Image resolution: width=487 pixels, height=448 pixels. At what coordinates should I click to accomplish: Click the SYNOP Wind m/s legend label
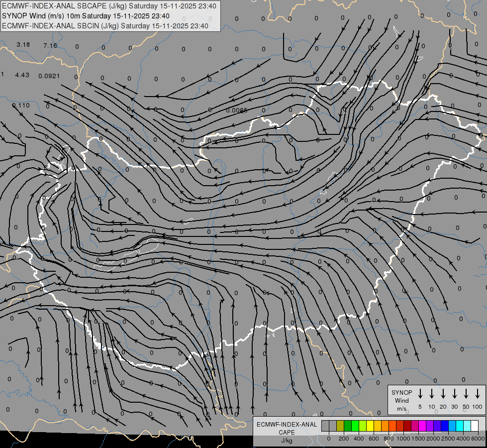(401, 400)
